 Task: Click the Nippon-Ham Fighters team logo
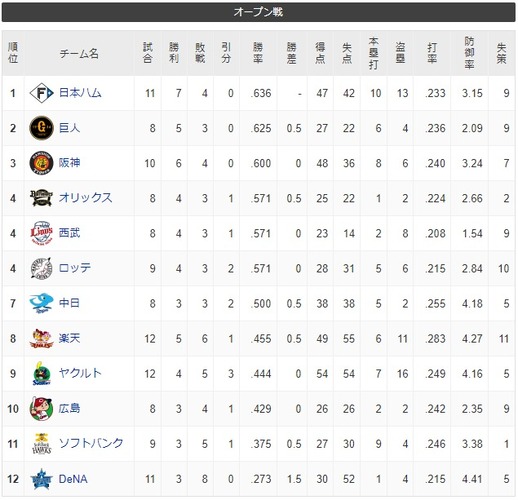coord(41,93)
